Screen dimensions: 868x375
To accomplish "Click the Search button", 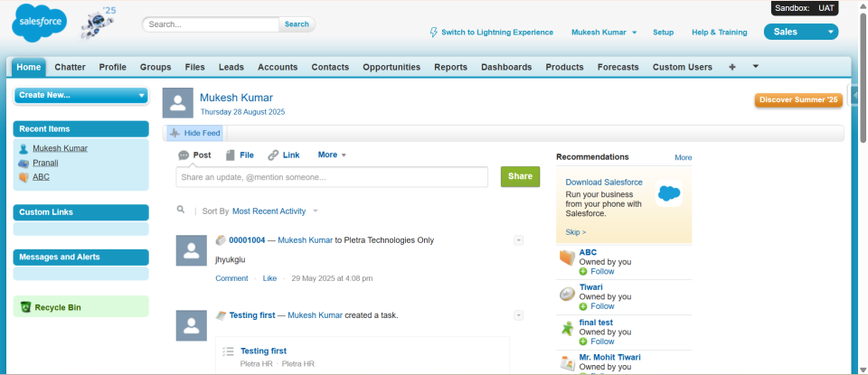I will (x=297, y=24).
